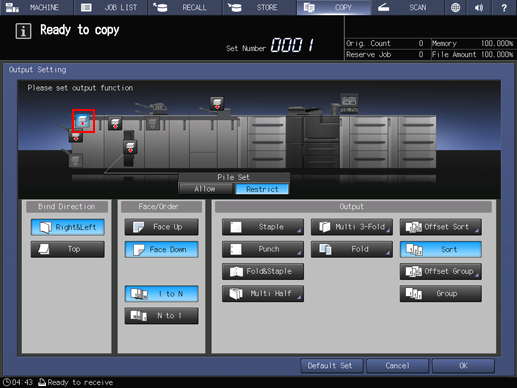Select Face Down output
Viewport: 517px width, 388px height.
tap(161, 249)
